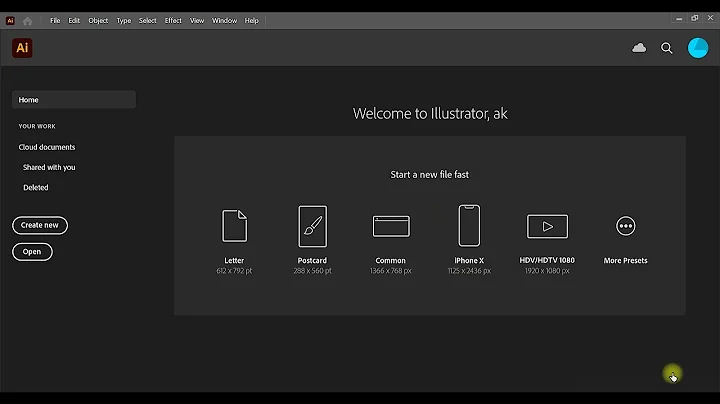Open Shared with you section

(x=49, y=167)
